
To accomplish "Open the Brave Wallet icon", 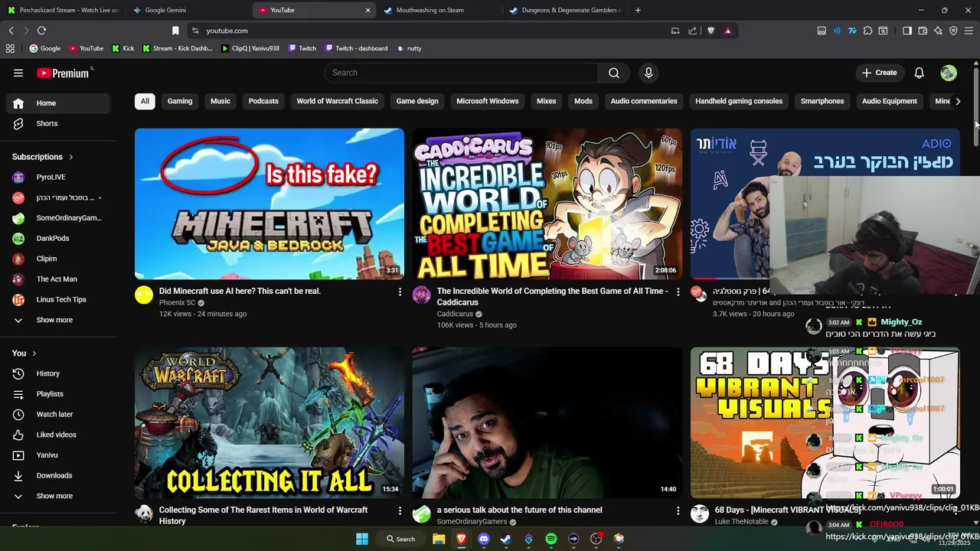I will (923, 31).
